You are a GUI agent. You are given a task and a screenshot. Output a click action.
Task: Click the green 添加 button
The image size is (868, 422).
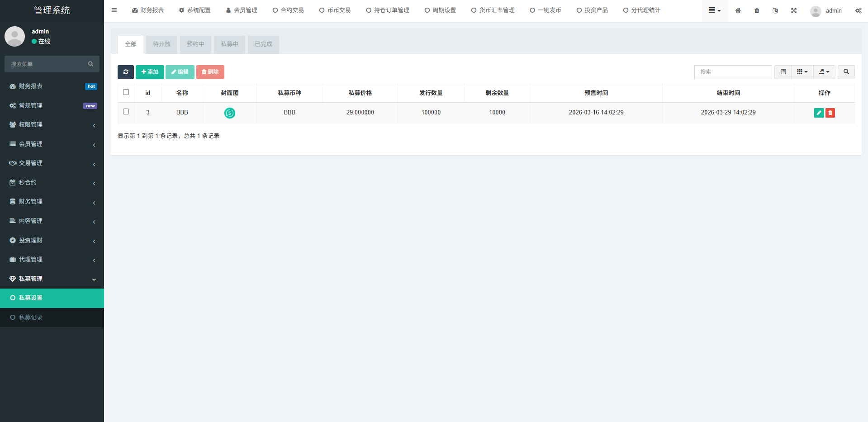coord(150,72)
